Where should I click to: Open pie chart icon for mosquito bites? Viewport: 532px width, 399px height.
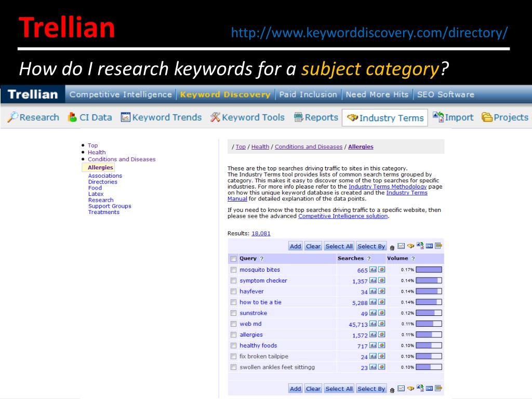click(382, 270)
